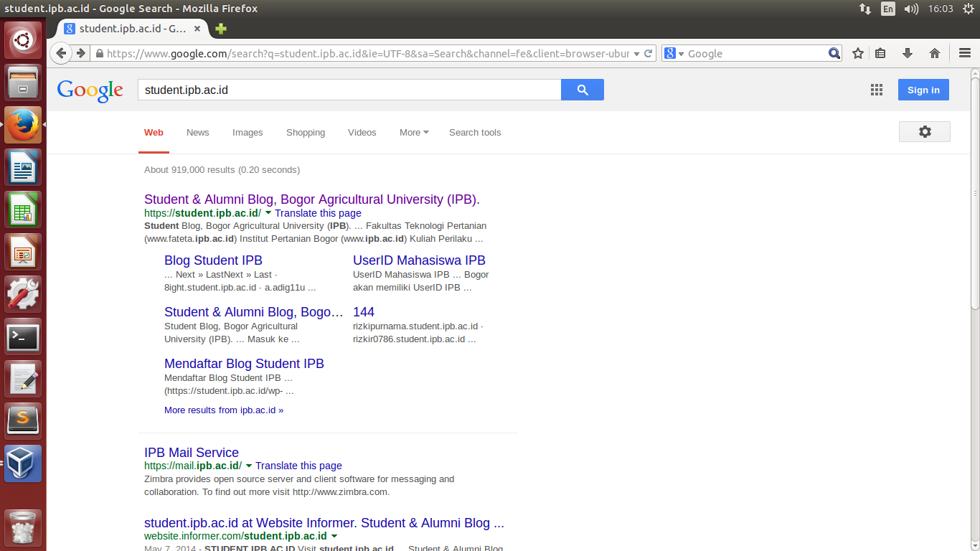Open network connections indicator
This screenshot has height=551, width=980.
(865, 9)
